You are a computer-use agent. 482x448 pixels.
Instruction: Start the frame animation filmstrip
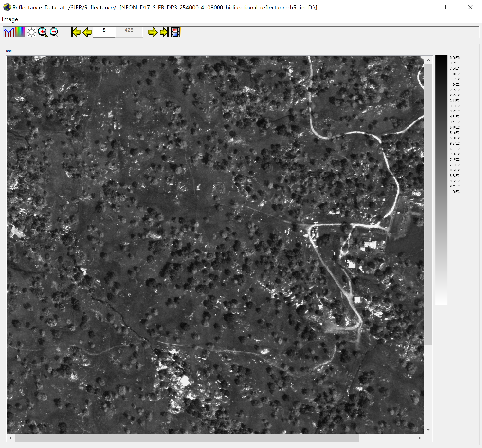(175, 32)
